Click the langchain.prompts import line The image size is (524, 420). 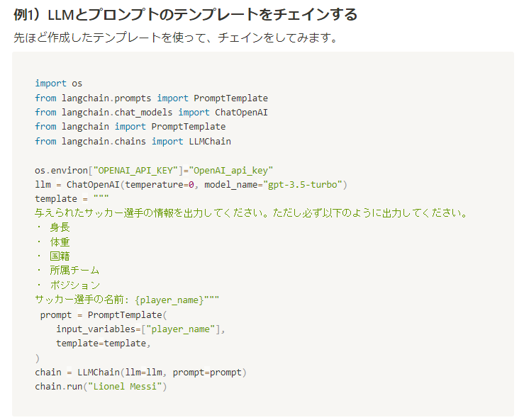coord(151,98)
